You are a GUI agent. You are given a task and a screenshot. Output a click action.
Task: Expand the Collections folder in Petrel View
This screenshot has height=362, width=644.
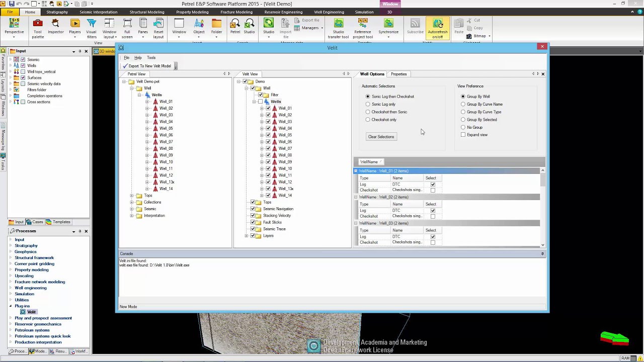point(132,202)
